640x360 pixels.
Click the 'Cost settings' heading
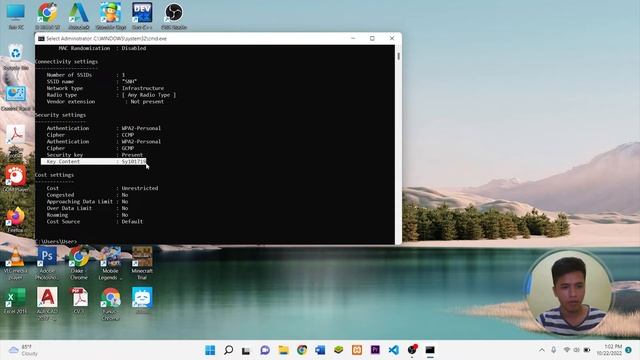(54, 175)
